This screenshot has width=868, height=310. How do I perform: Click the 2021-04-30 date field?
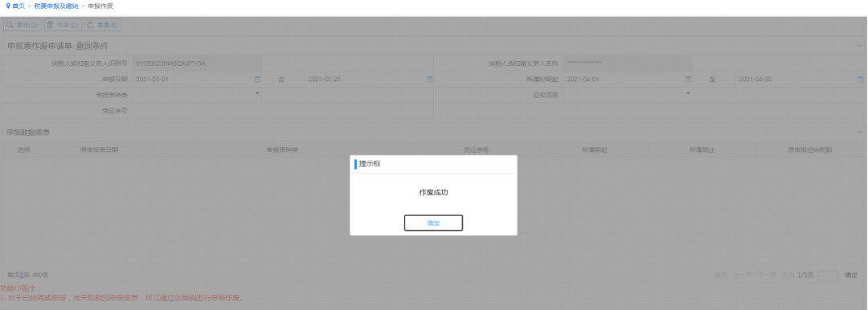point(800,80)
